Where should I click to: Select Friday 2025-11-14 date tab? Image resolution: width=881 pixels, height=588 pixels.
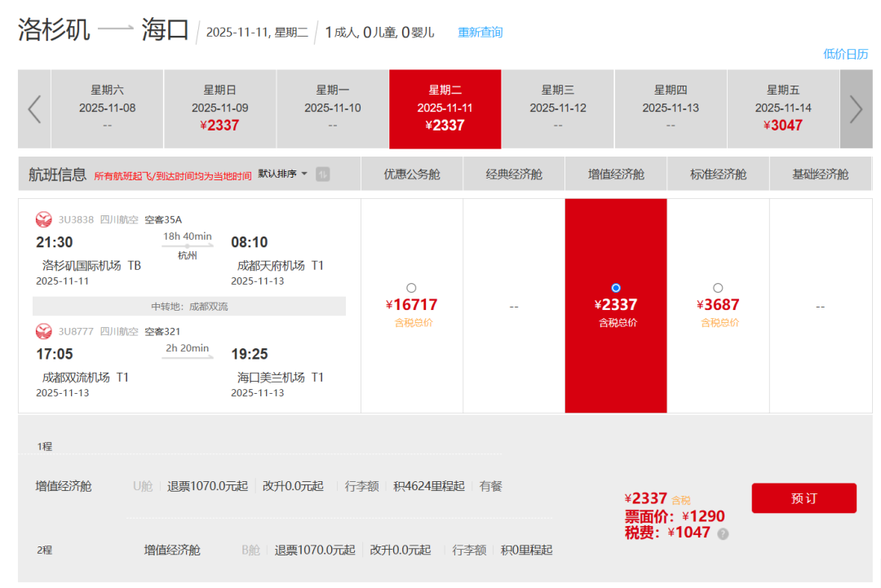pos(783,108)
